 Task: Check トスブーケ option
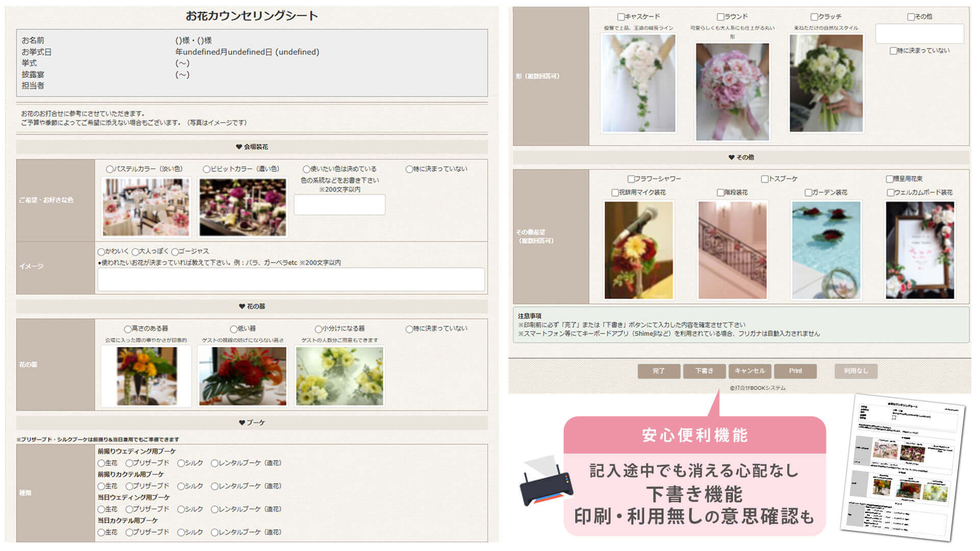pos(765,179)
